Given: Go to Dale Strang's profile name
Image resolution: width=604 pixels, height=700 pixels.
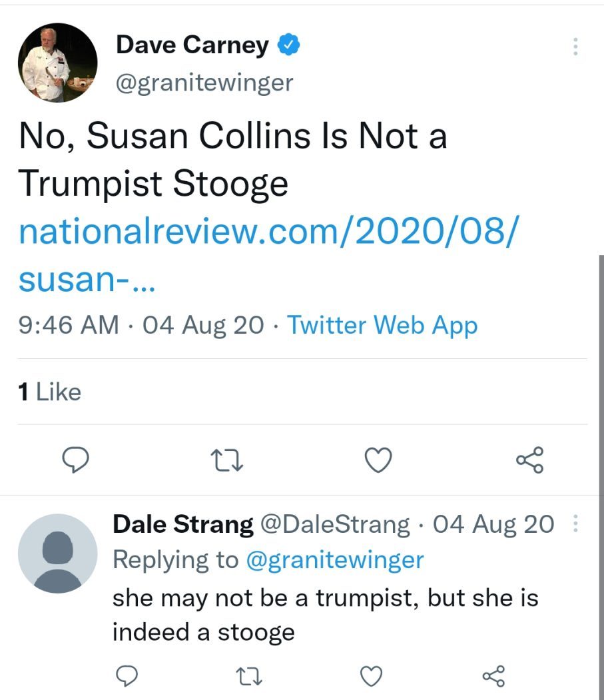Looking at the screenshot, I should pyautogui.click(x=183, y=525).
